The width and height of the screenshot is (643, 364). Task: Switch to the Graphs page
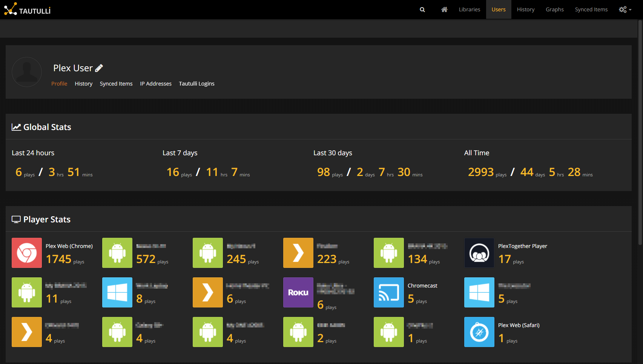555,10
